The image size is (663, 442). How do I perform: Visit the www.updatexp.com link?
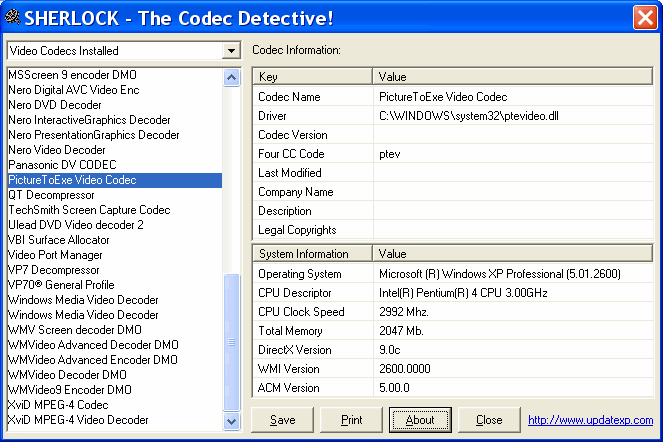(590, 420)
